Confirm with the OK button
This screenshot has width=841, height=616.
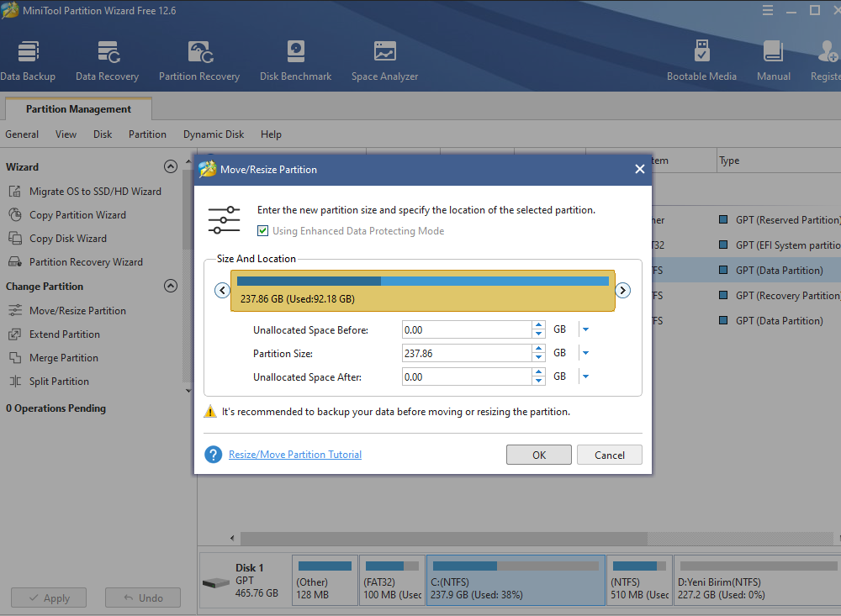539,455
